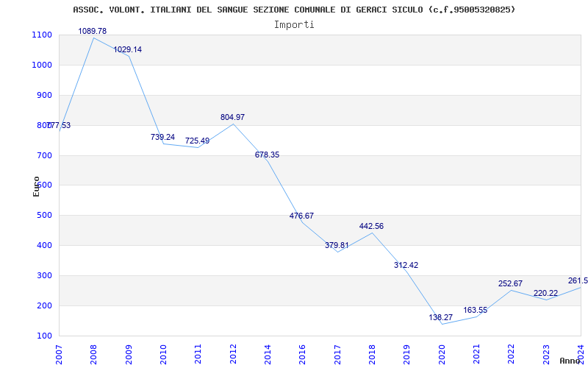This screenshot has height=368, width=588.
Task: Click the 804.97 peak label
Action: (x=232, y=117)
